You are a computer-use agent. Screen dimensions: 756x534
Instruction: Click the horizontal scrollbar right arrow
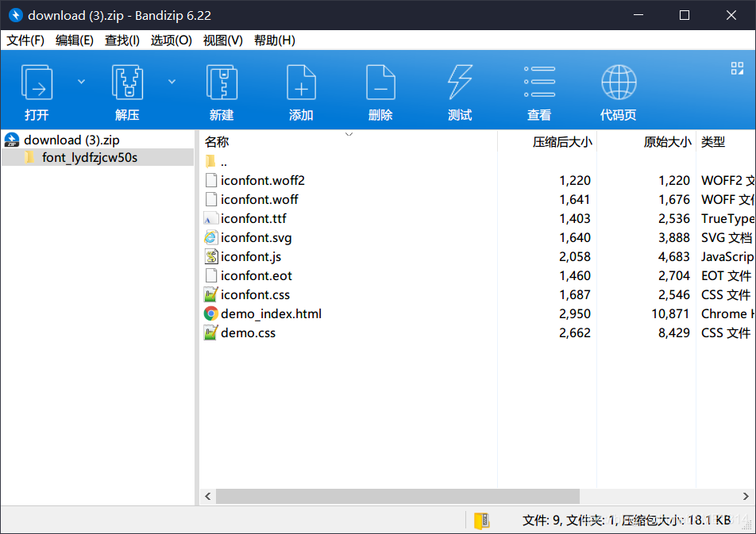[746, 496]
